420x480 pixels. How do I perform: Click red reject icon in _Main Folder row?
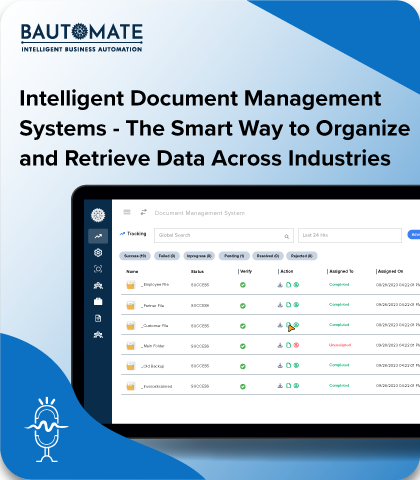[296, 345]
